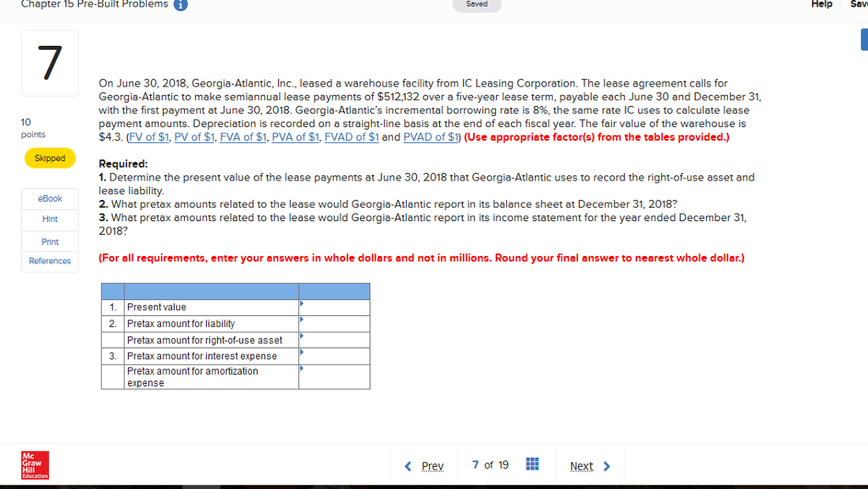Image resolution: width=868 pixels, height=489 pixels.
Task: Show the Hint for this question
Action: click(50, 219)
